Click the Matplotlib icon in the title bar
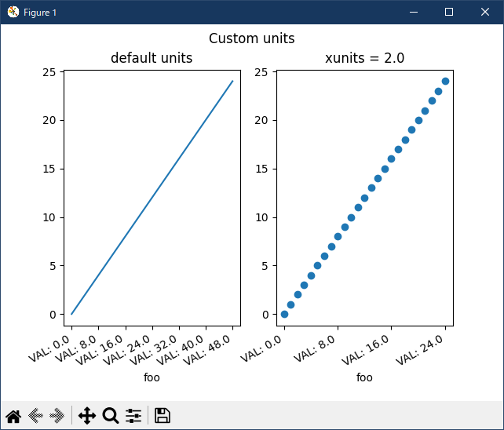The width and height of the screenshot is (504, 430). pos(13,12)
